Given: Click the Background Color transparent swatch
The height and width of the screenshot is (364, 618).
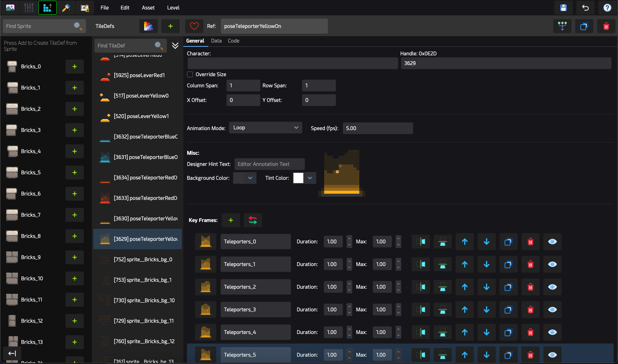Looking at the screenshot, I should coord(239,178).
